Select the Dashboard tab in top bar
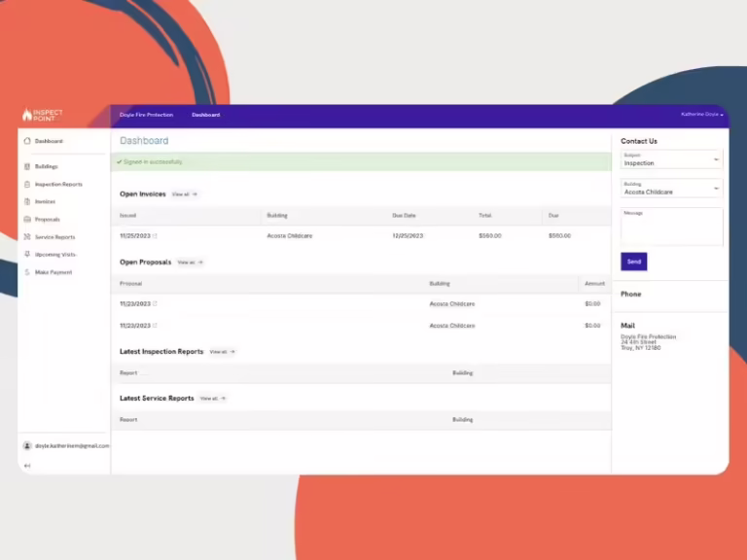The height and width of the screenshot is (560, 747). coord(205,115)
